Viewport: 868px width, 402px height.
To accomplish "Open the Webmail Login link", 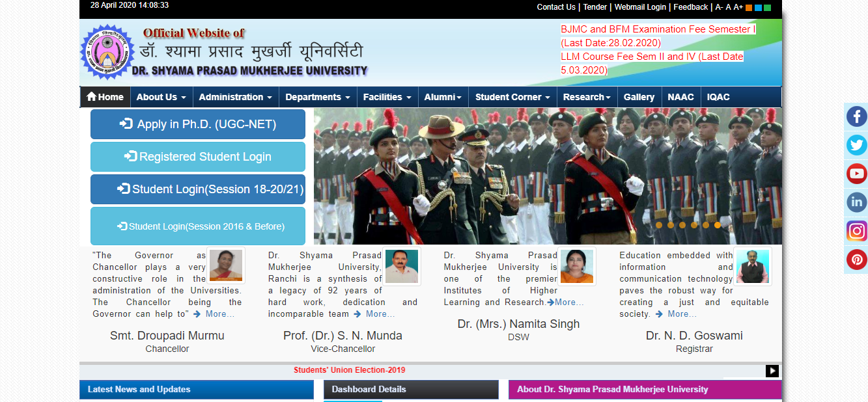I will [x=640, y=7].
